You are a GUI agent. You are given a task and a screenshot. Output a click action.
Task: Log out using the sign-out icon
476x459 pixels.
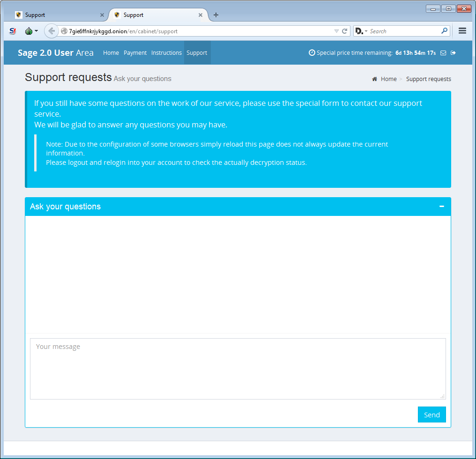pyautogui.click(x=453, y=53)
